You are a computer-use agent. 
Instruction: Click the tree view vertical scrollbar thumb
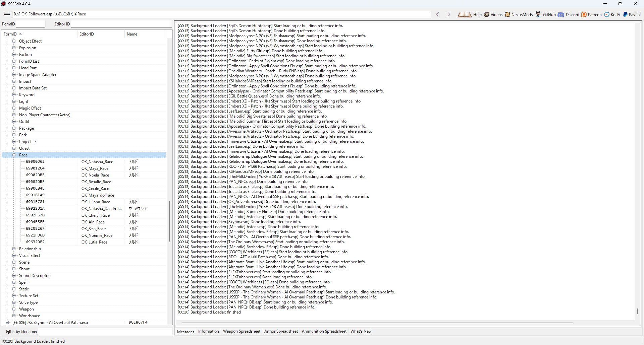[x=169, y=221]
